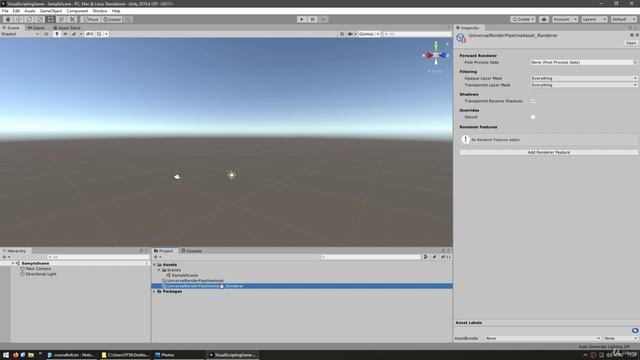The height and width of the screenshot is (360, 640).
Task: Open the Help menu
Action: point(116,11)
